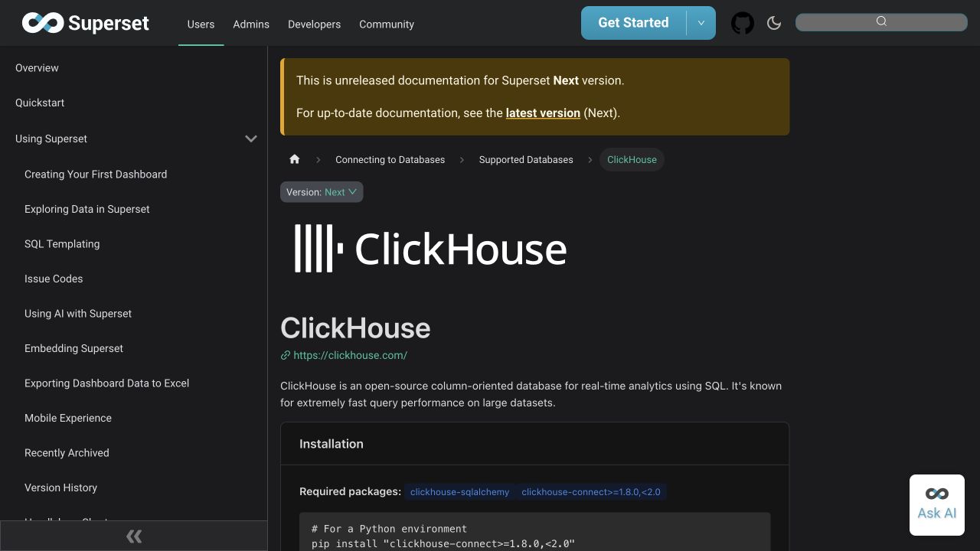Click the Get Started button

[633, 23]
